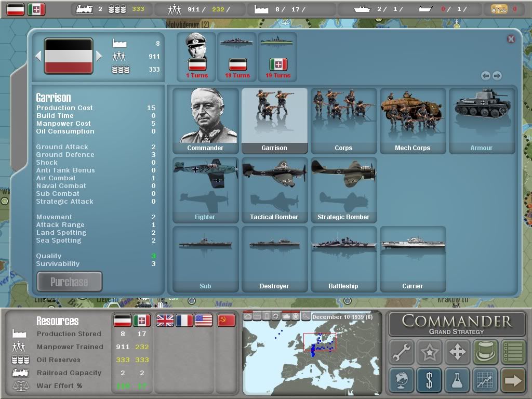Click the War Effort scales icon
The width and height of the screenshot is (532, 399).
coord(20,386)
